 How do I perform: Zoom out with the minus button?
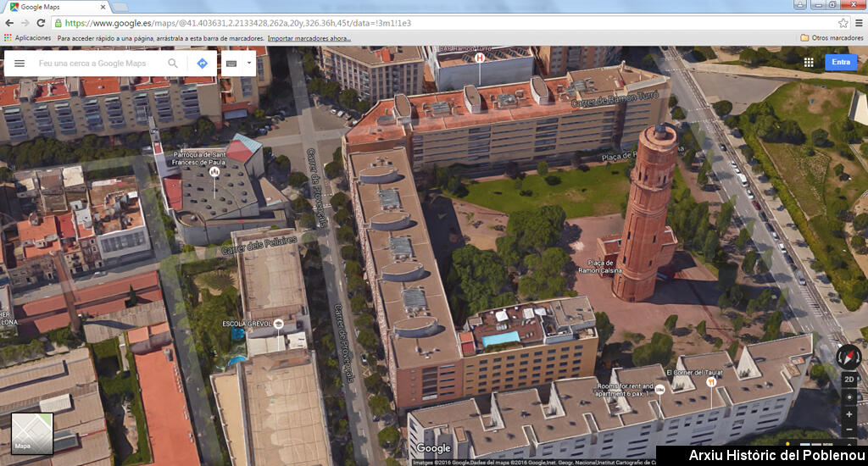[849, 430]
